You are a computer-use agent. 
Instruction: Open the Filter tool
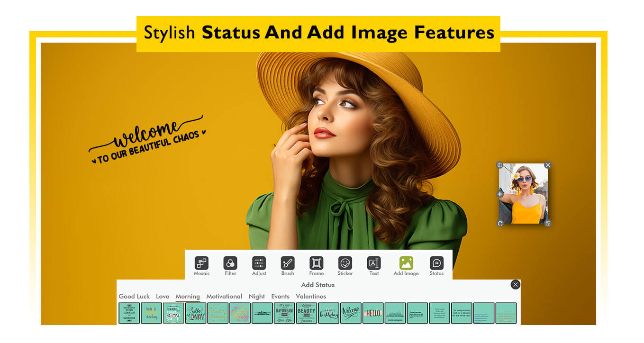230,263
